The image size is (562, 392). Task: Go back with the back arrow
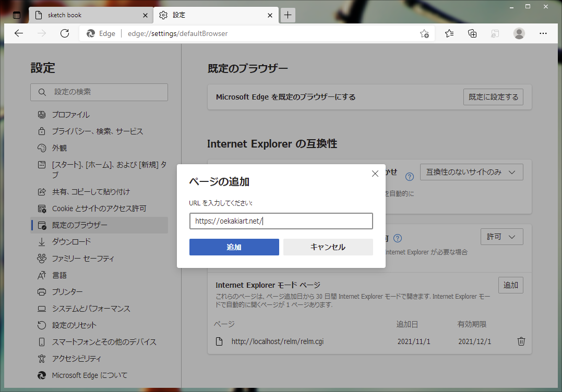tap(19, 33)
